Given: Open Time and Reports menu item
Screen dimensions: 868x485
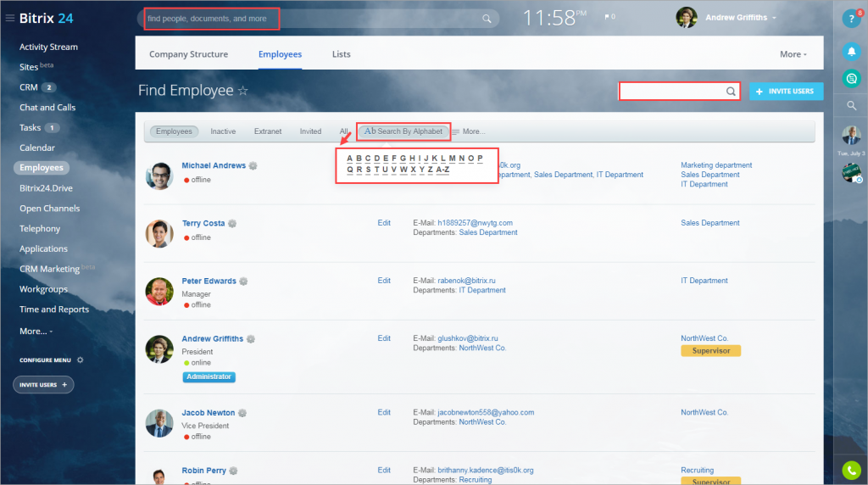Looking at the screenshot, I should [54, 309].
